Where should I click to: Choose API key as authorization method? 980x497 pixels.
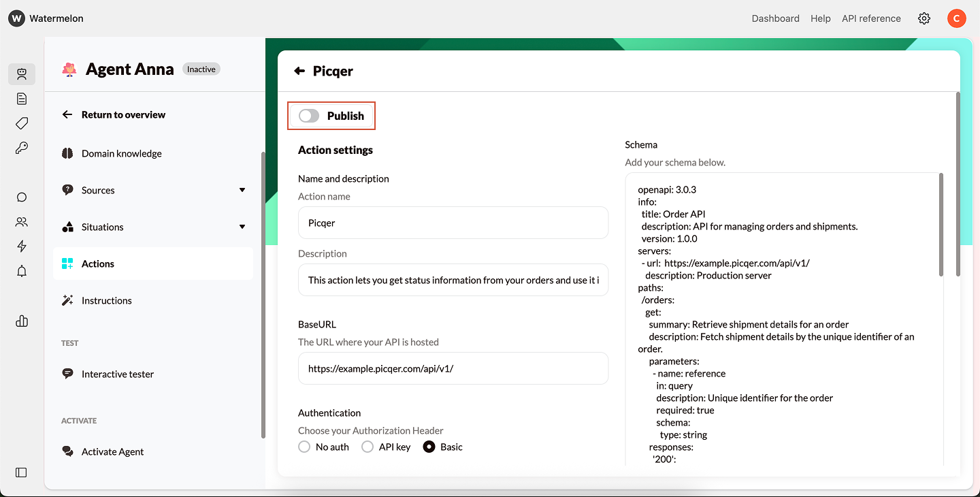point(367,447)
